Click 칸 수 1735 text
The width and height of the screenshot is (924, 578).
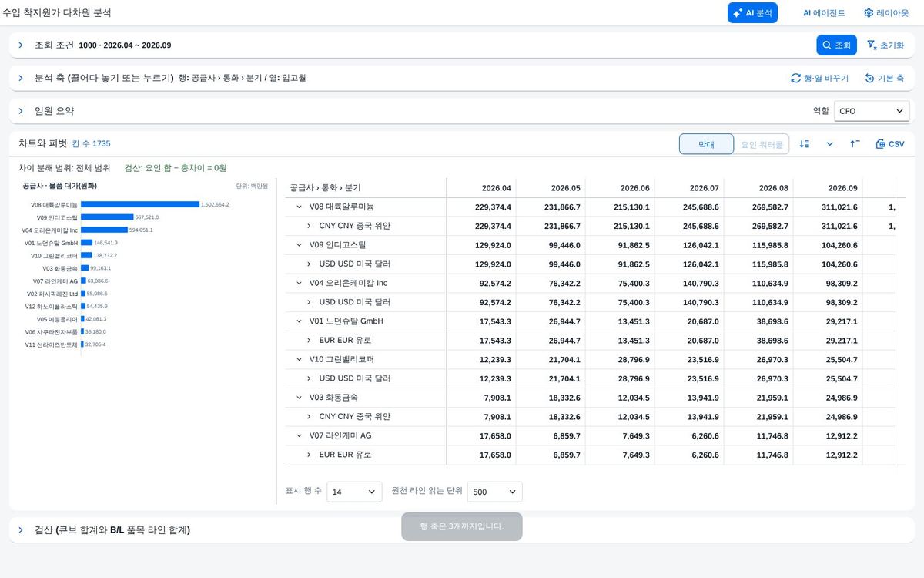click(x=91, y=143)
